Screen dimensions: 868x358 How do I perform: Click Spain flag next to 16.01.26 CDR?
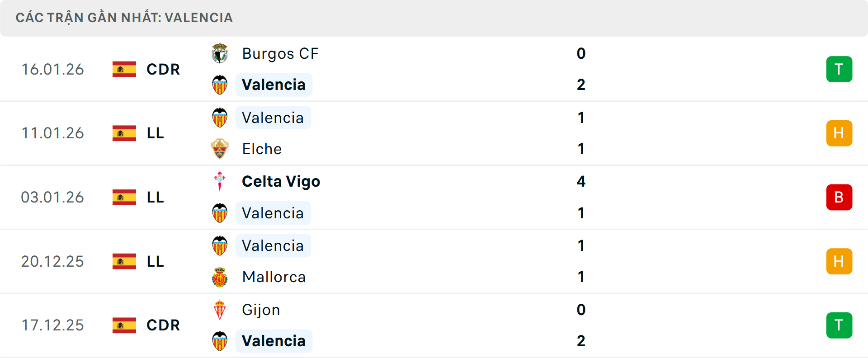coord(124,69)
